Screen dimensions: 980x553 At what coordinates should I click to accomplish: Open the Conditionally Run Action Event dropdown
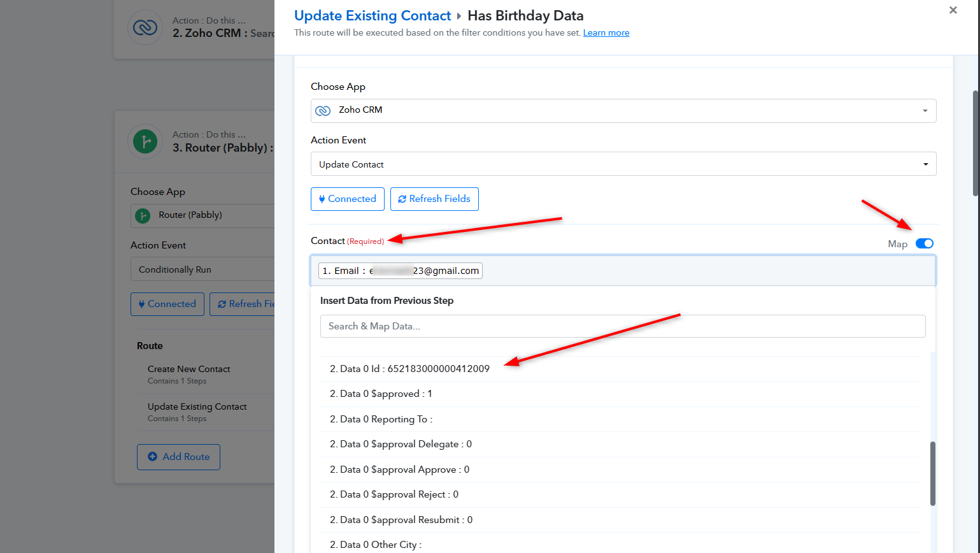tap(202, 269)
